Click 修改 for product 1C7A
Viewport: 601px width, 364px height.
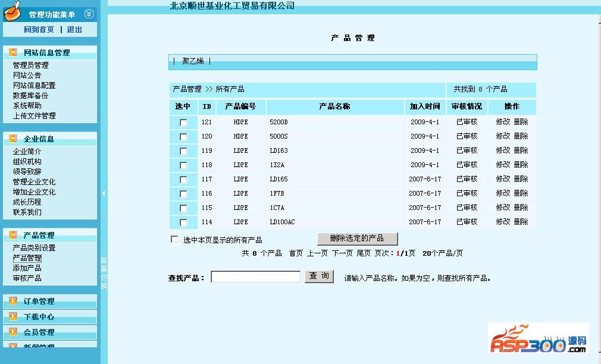(503, 208)
